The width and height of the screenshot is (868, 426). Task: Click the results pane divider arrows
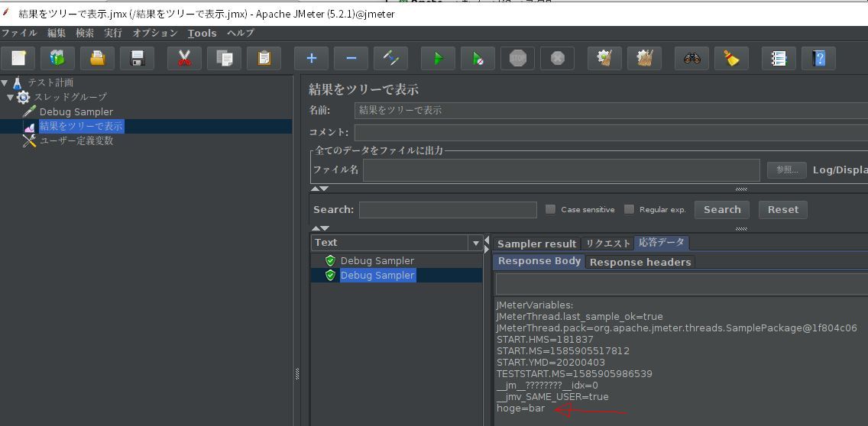[x=487, y=244]
